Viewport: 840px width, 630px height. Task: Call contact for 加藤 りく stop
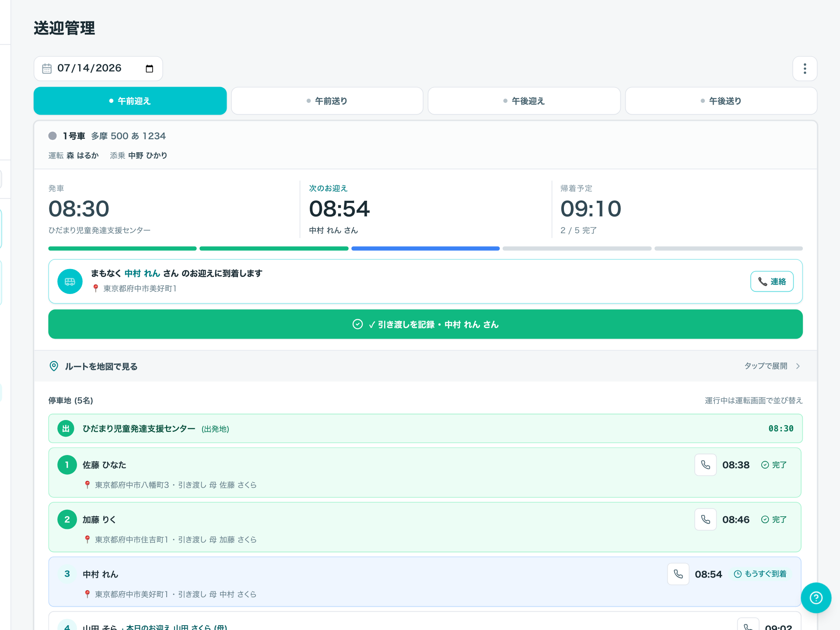coord(705,519)
